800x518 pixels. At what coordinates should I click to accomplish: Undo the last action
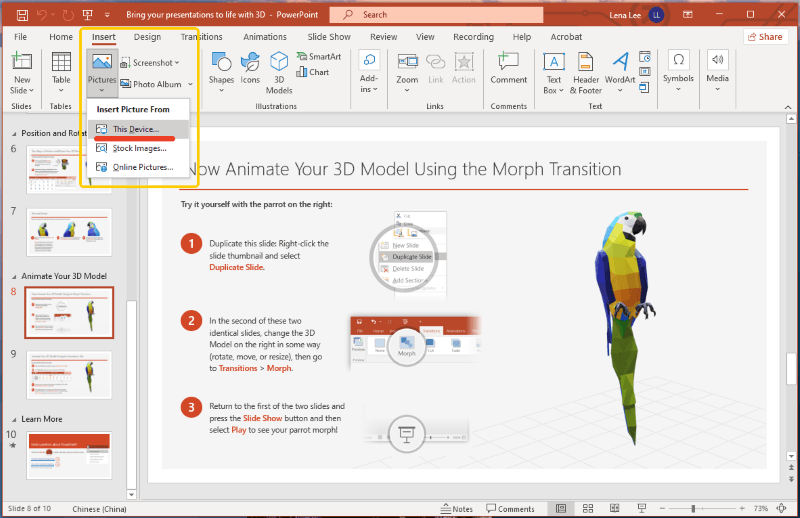42,15
